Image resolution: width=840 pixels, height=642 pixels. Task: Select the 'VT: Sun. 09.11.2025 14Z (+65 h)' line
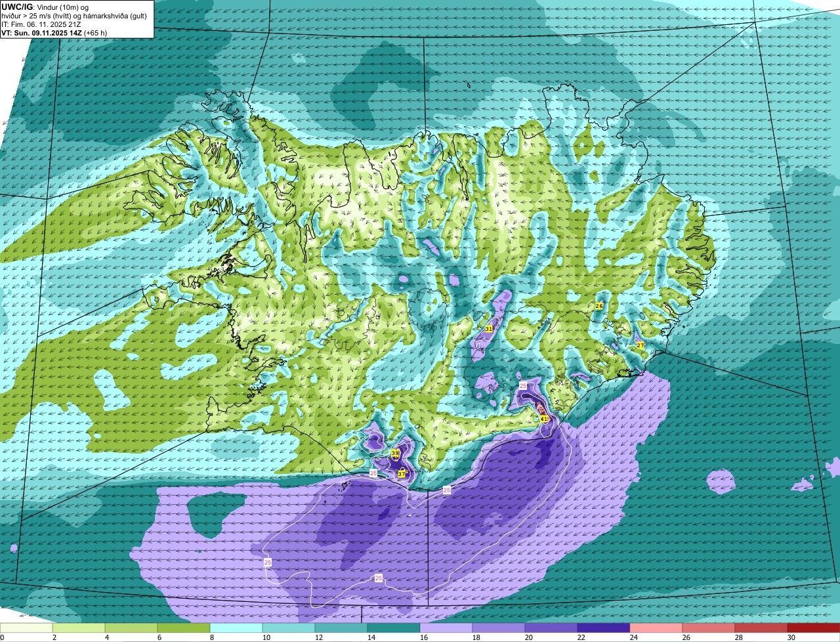click(54, 33)
